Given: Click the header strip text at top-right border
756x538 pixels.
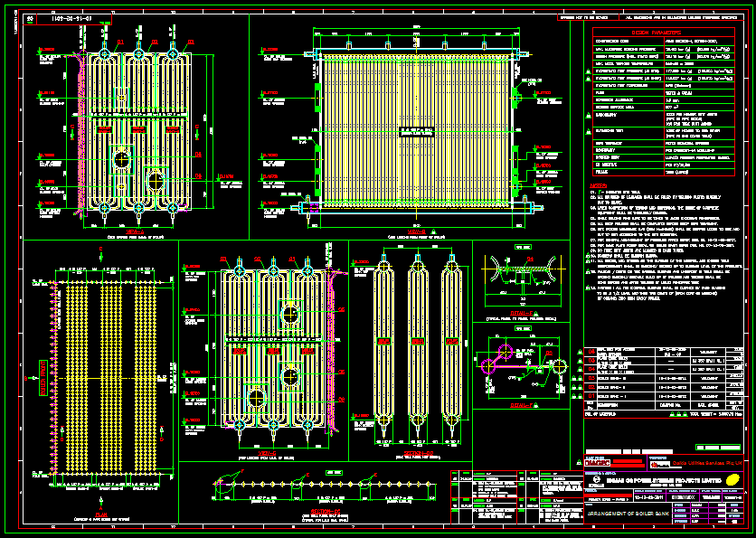Looking at the screenshot, I should pyautogui.click(x=685, y=17).
